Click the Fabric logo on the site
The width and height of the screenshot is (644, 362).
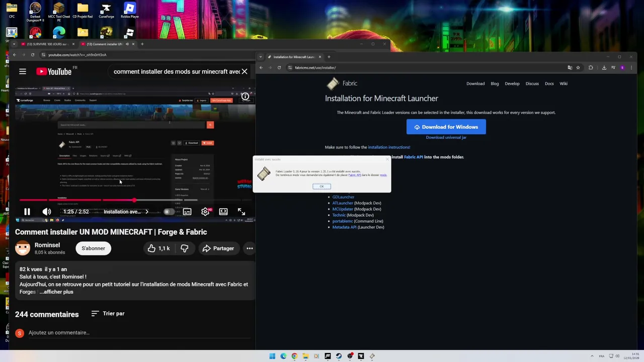342,83
